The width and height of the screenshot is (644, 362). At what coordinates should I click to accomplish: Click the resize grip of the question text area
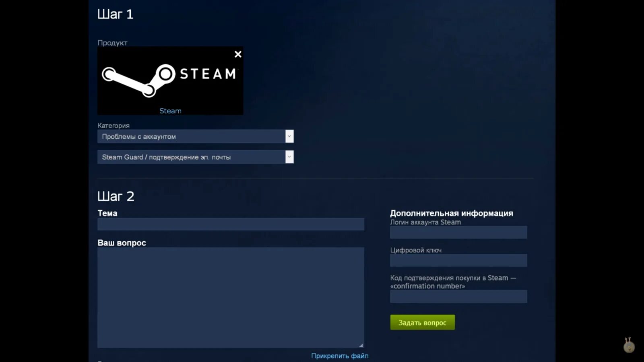point(361,345)
